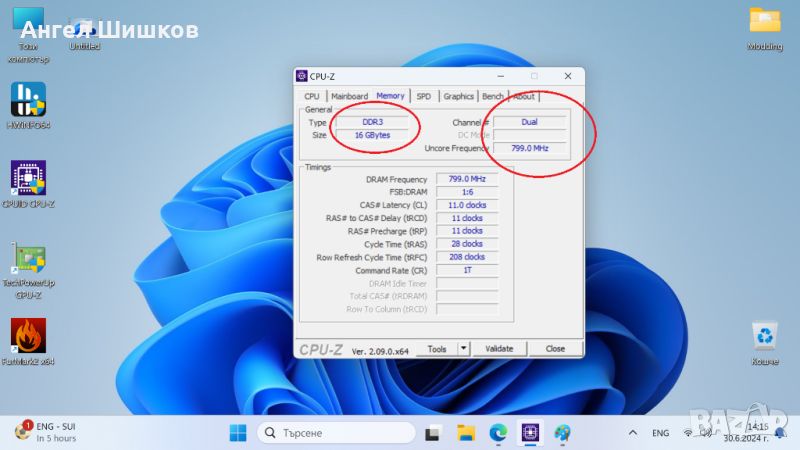
Task: Open the HWiNFO64 desktop shortcut
Action: click(28, 100)
